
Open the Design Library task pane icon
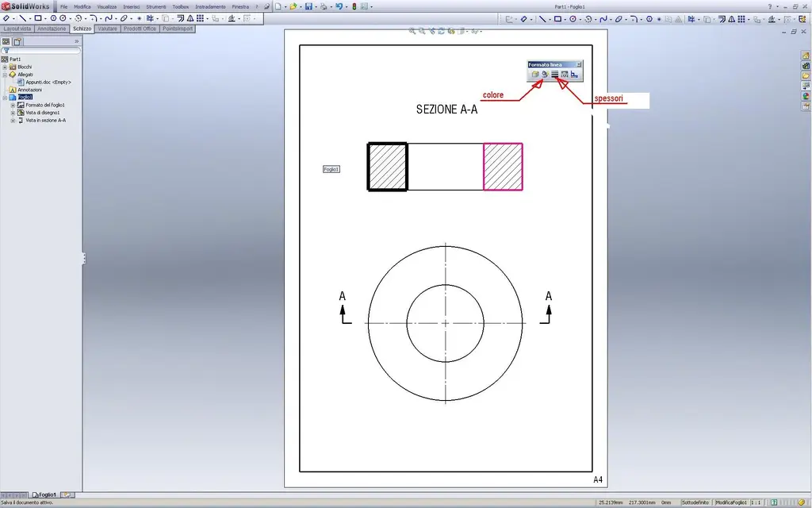point(806,66)
